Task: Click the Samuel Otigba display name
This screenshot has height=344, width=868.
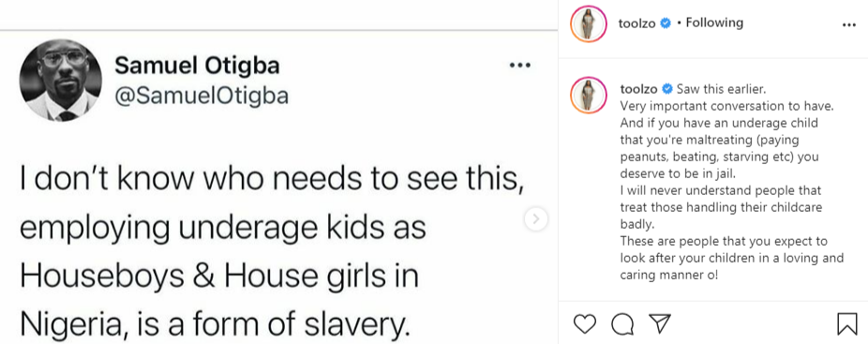Action: (x=197, y=67)
